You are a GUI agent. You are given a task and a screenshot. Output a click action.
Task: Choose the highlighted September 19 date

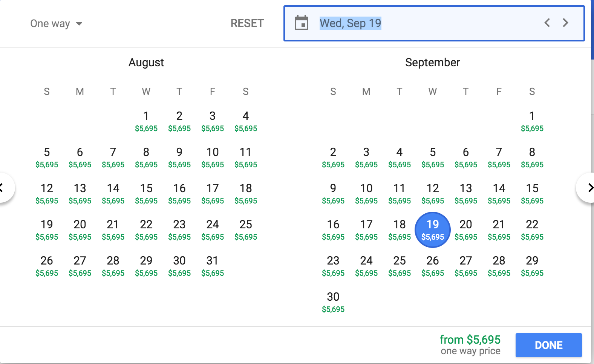433,229
